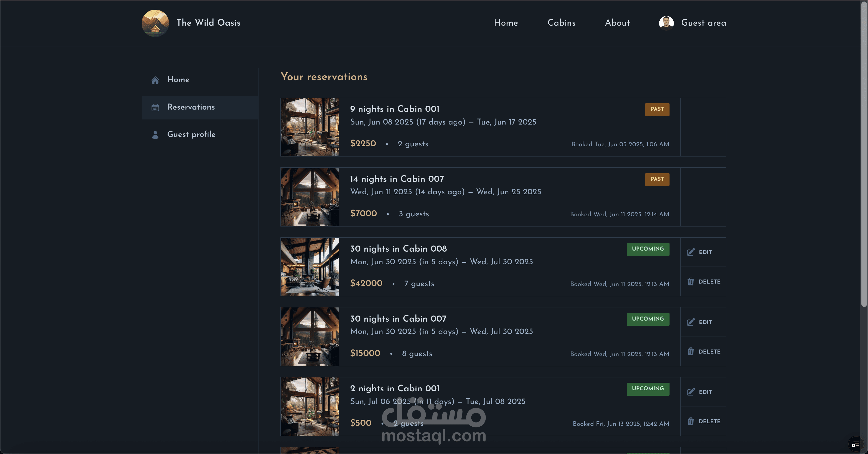Click the 30 nights in Cabin 007 title
868x454 pixels.
pos(398,319)
